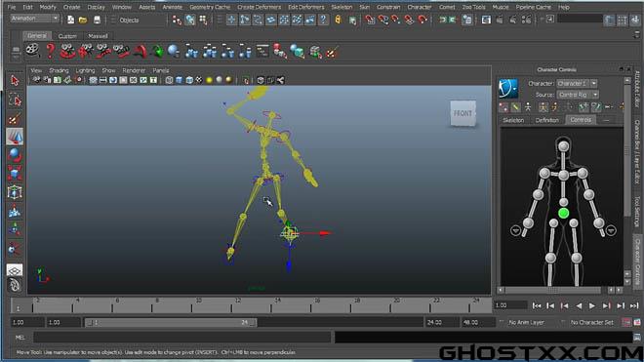Click the blue sphere shelf icon
This screenshot has width=644, height=362.
coord(174,51)
